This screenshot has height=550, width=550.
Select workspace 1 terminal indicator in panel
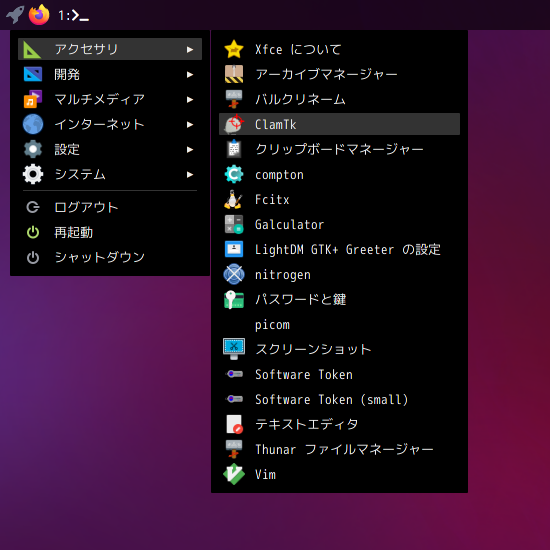pyautogui.click(x=73, y=15)
